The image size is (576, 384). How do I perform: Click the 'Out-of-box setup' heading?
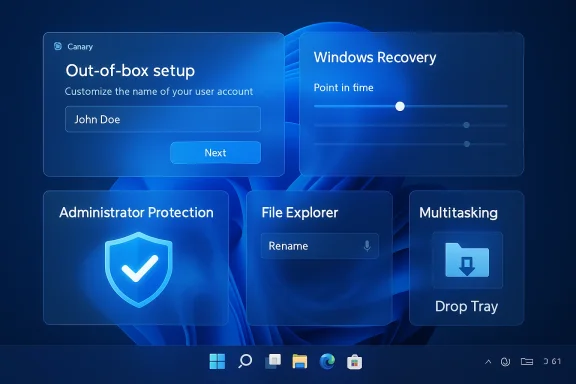point(130,71)
